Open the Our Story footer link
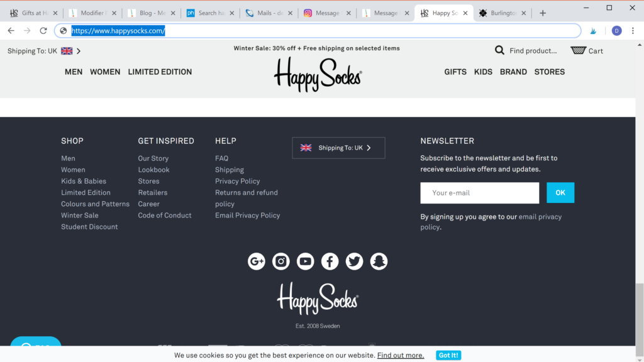This screenshot has width=644, height=362. pyautogui.click(x=153, y=158)
